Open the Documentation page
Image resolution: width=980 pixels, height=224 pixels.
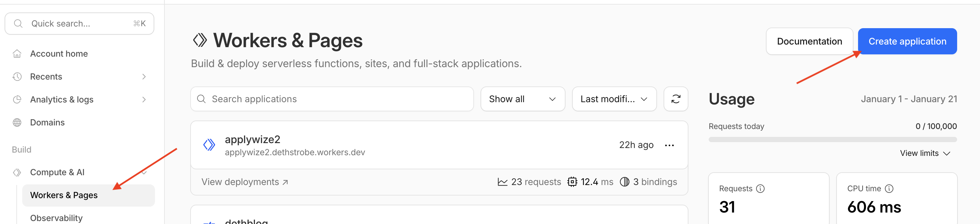[x=809, y=41]
